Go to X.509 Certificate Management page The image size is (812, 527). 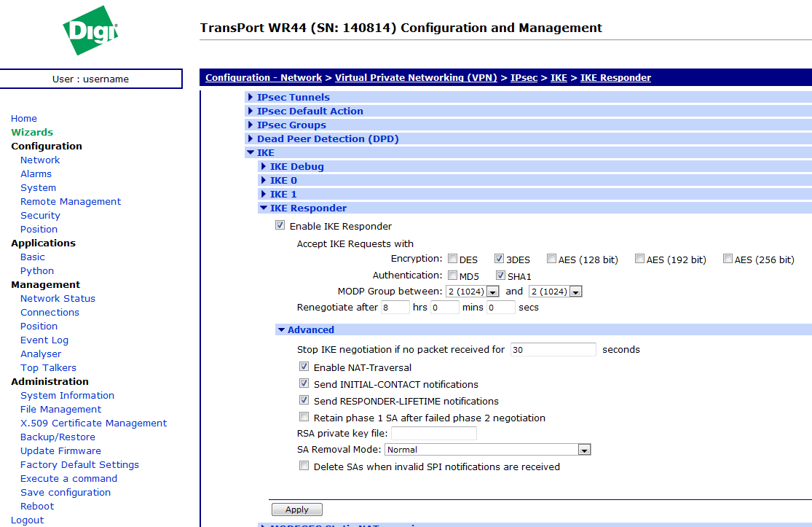pos(93,423)
